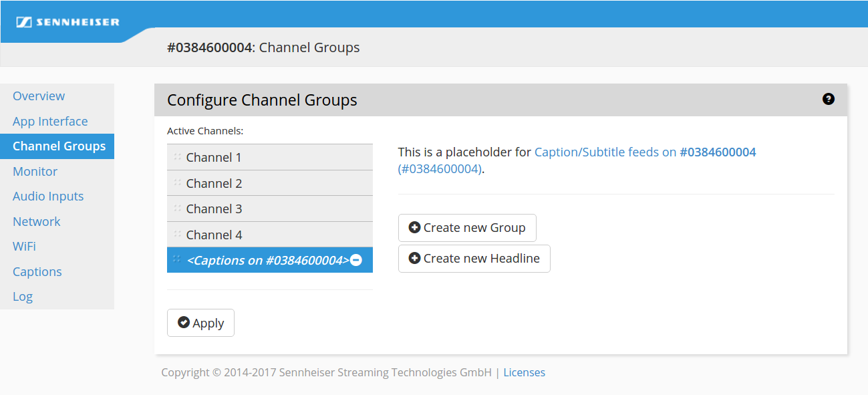Click drag handle on Captions list item
Image resolution: width=868 pixels, height=395 pixels.
coord(176,259)
